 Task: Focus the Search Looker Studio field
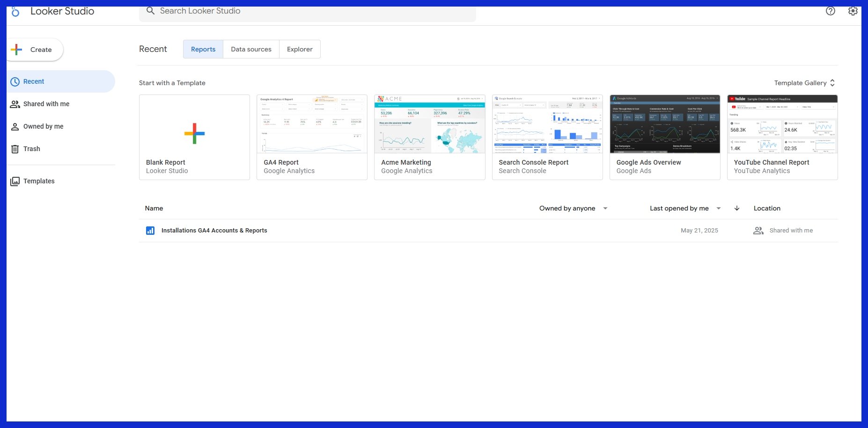point(308,11)
